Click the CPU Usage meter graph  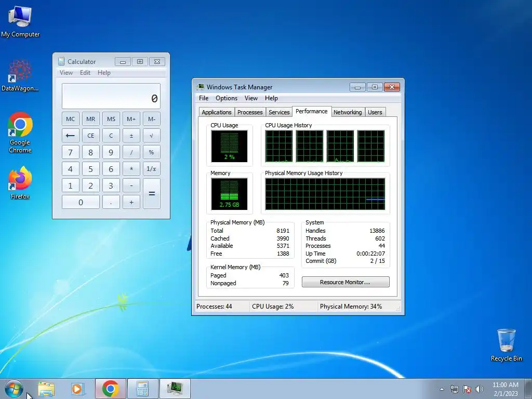[229, 146]
